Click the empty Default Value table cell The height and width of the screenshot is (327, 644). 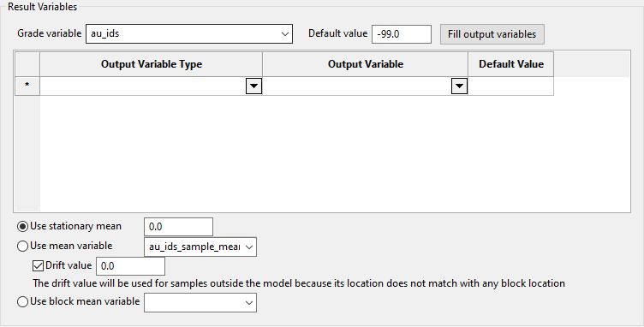pyautogui.click(x=510, y=86)
